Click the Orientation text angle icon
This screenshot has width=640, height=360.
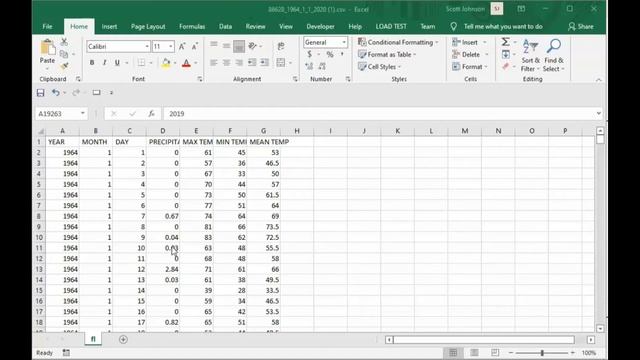click(253, 46)
